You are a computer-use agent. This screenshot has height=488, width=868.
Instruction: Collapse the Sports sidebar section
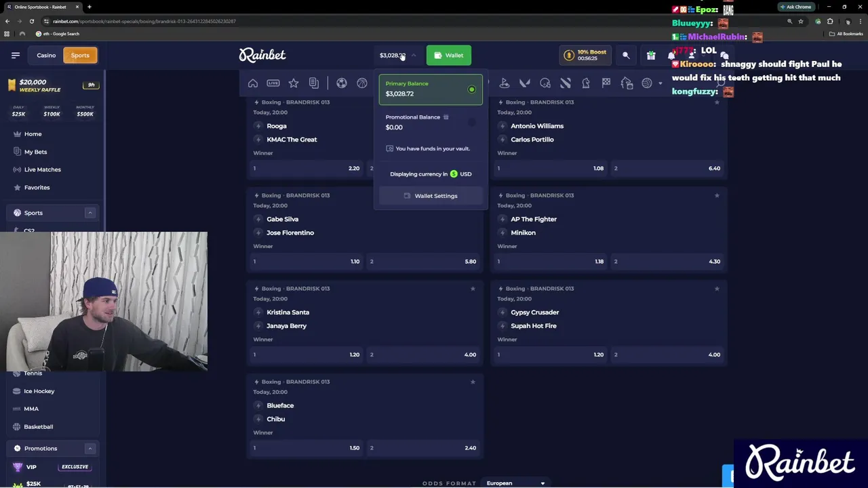90,213
